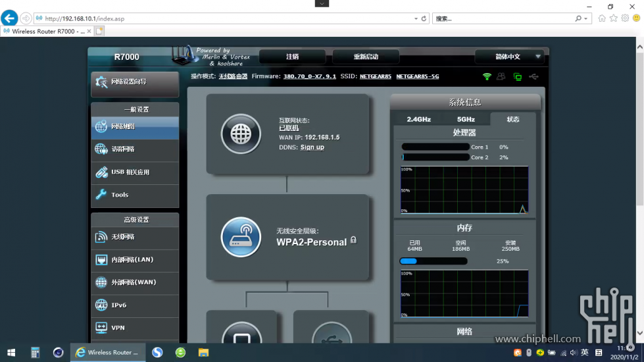Click the 英 input language indicator

click(584, 353)
